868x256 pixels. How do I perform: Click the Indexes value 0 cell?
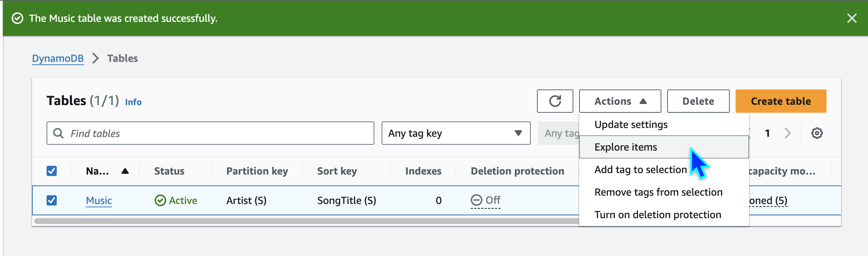coord(438,200)
